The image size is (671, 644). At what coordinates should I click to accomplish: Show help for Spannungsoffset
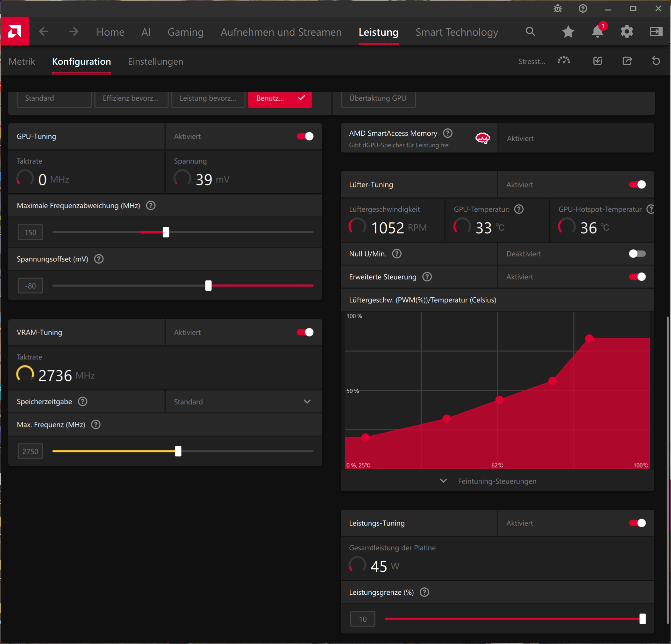pyautogui.click(x=99, y=259)
